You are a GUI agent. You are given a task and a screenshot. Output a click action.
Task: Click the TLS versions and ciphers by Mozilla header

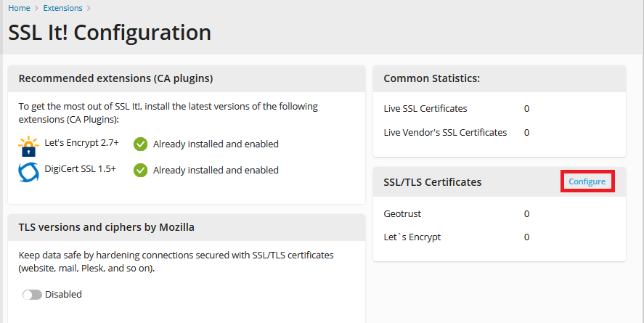106,227
